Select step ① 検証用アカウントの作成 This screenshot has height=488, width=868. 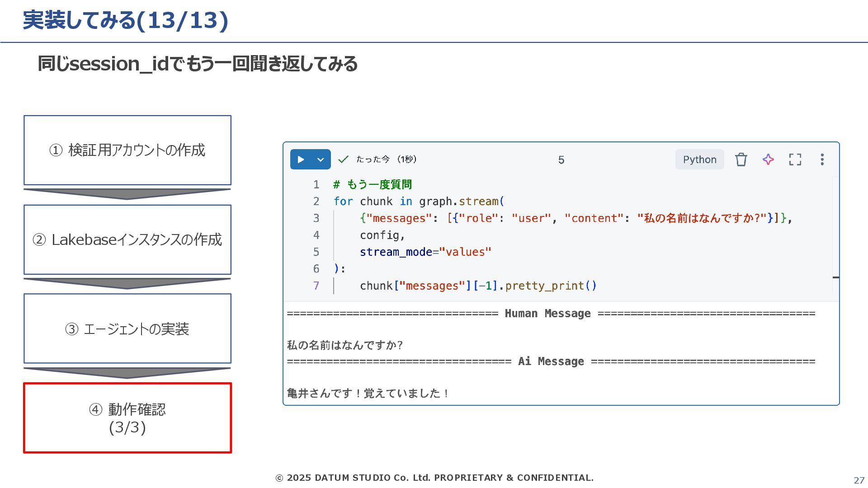[127, 150]
